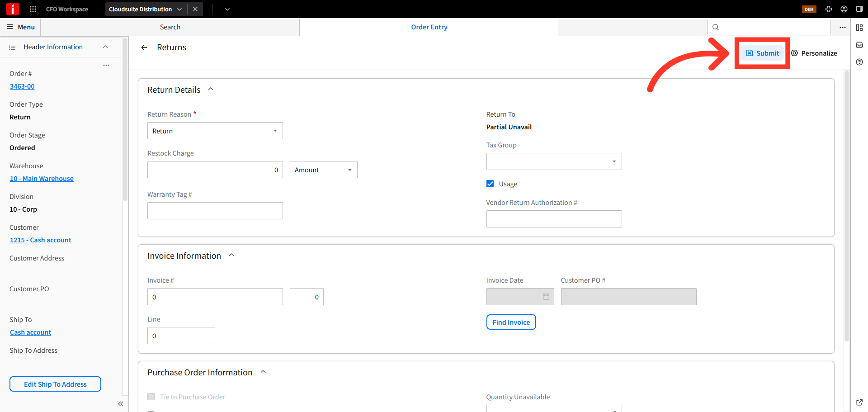The image size is (868, 412).
Task: Click the main form vertical scrollbar
Action: pos(847,206)
